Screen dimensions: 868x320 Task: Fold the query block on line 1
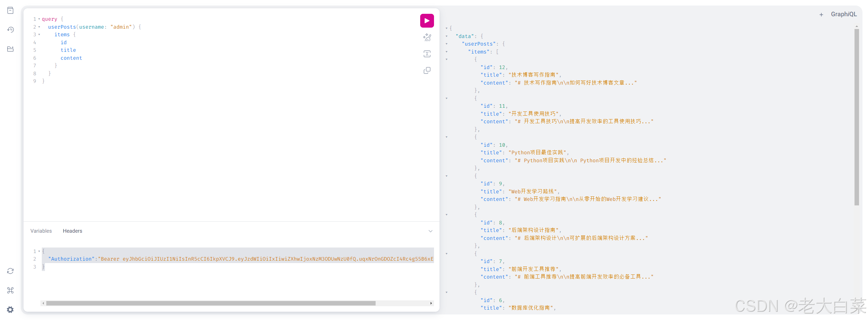pos(39,19)
